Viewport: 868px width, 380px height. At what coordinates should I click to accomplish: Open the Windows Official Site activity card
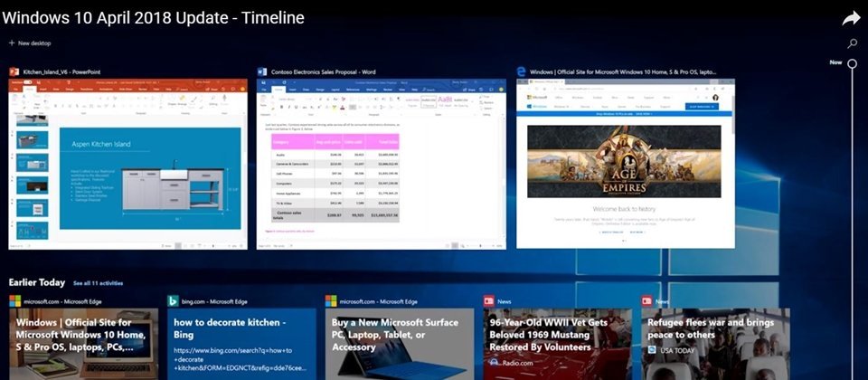coord(83,344)
